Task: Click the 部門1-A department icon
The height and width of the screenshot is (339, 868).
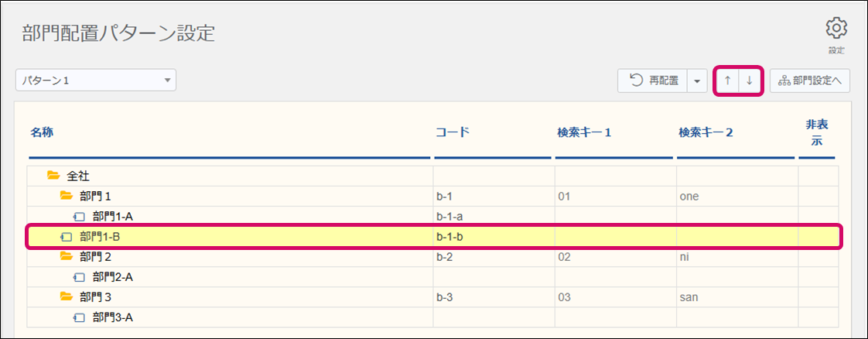Action: (79, 217)
